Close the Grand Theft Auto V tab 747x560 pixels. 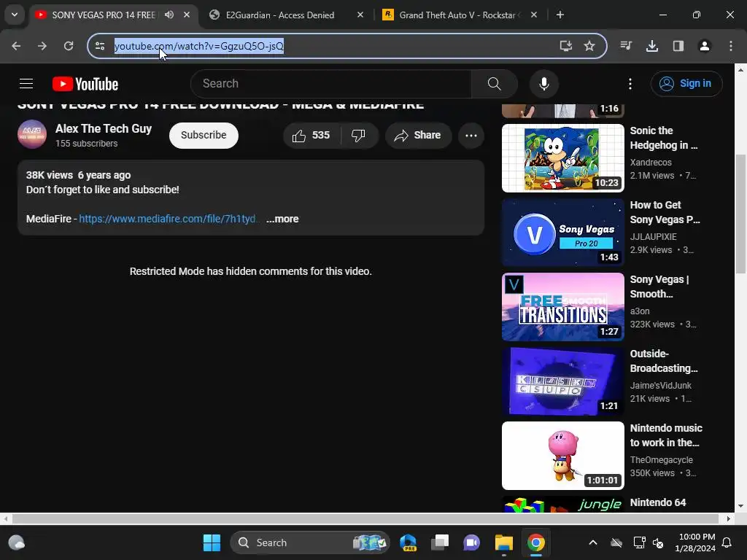click(x=533, y=15)
